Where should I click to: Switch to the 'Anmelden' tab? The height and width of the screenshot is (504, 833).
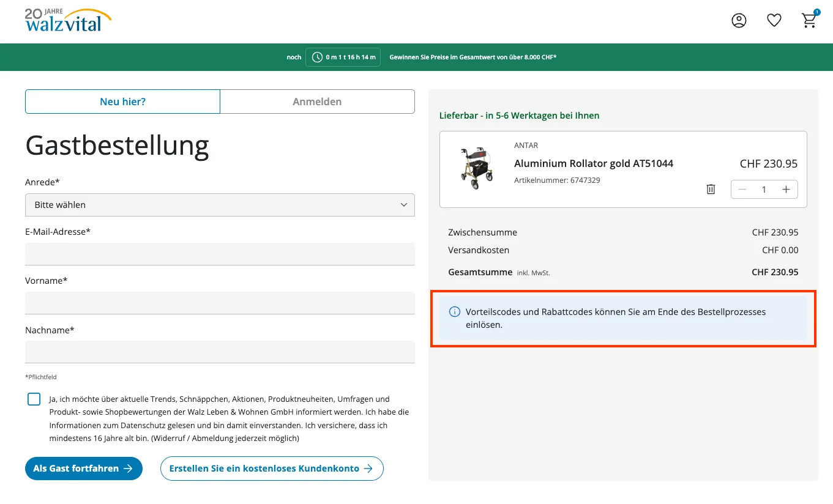(317, 101)
